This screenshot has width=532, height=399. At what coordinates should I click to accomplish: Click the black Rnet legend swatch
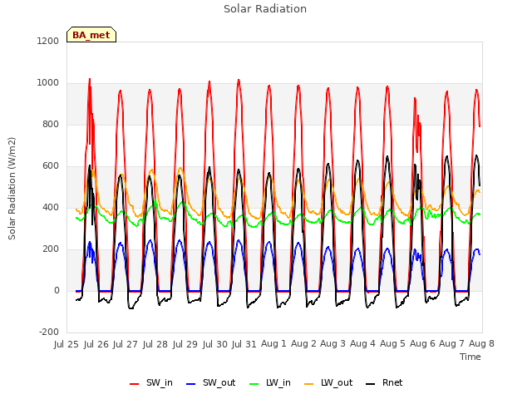tap(371, 384)
